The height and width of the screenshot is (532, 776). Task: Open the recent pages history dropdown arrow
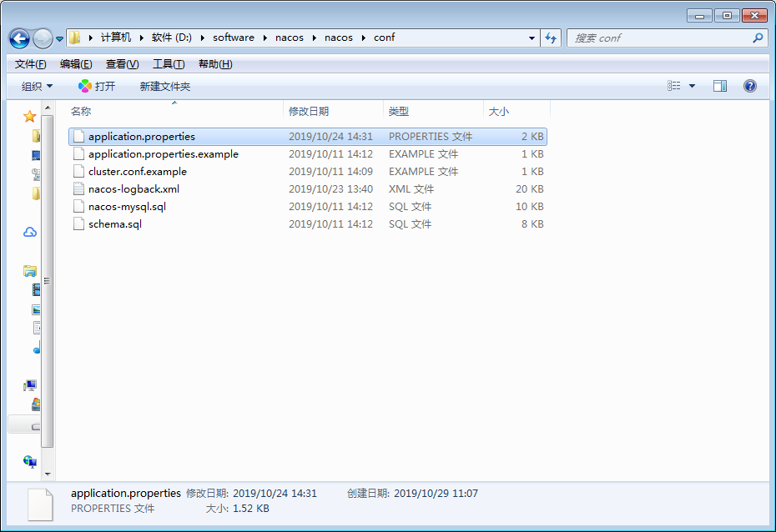(59, 38)
